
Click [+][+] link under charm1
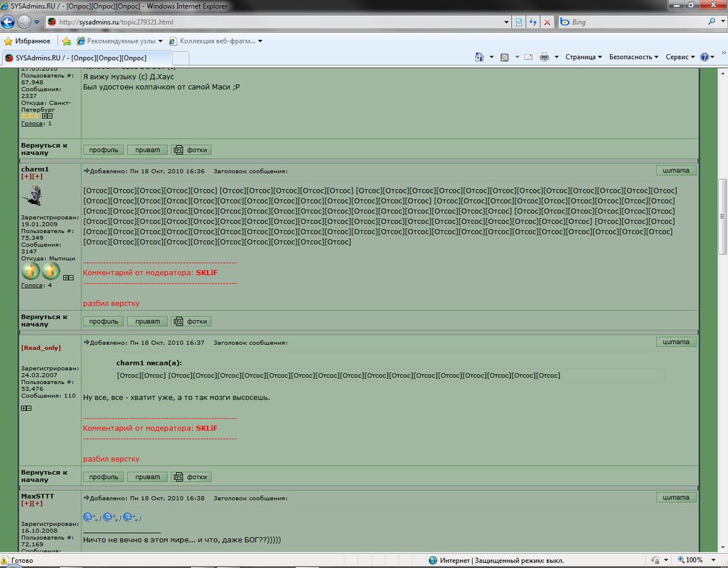pyautogui.click(x=32, y=176)
